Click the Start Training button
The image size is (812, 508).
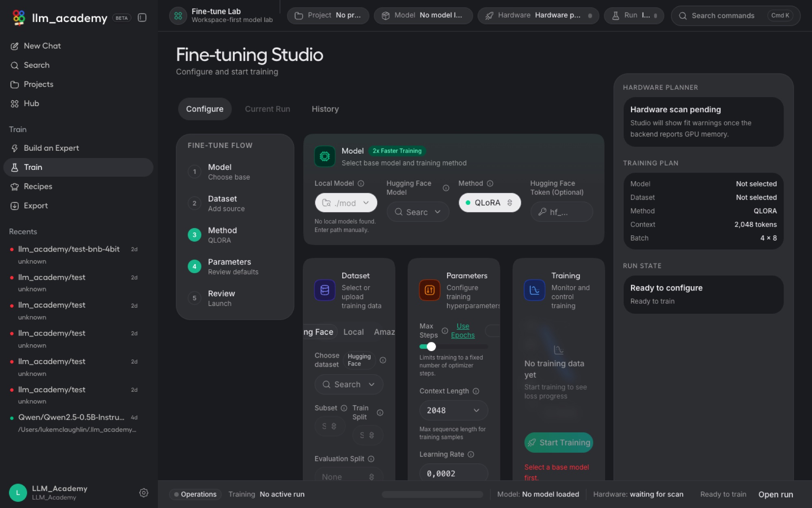pos(559,443)
